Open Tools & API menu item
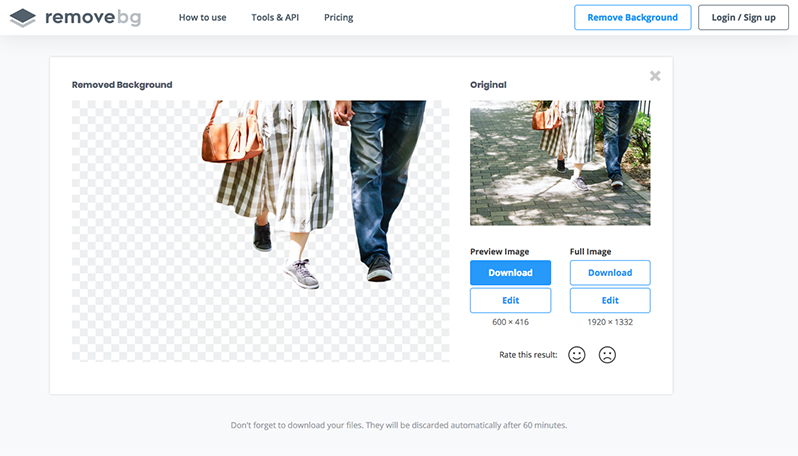 pos(275,17)
